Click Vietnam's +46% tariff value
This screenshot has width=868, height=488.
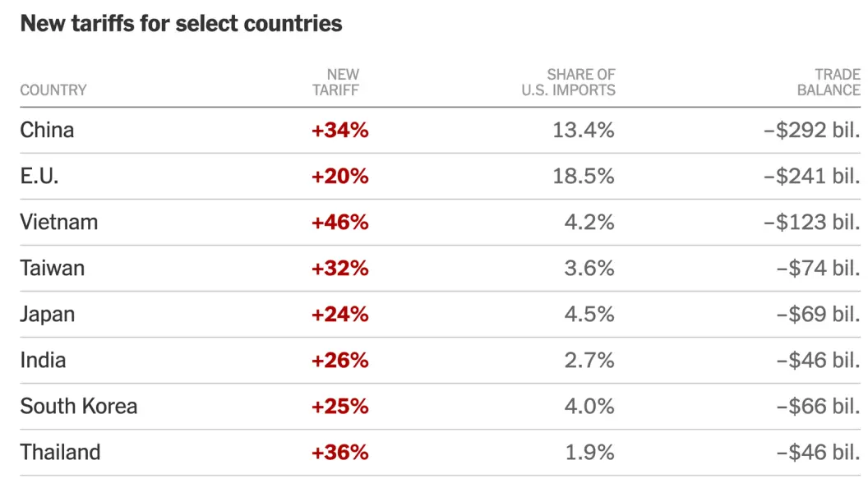(x=340, y=223)
